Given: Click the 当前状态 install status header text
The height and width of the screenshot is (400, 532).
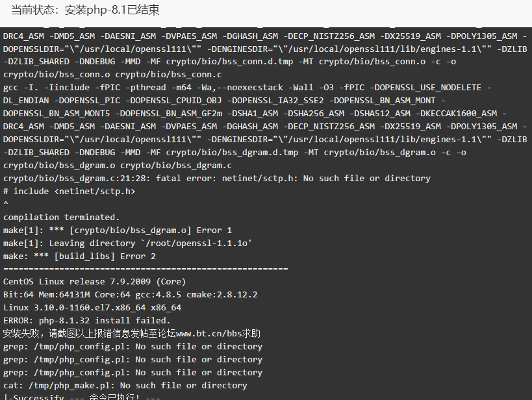Looking at the screenshot, I should point(85,10).
